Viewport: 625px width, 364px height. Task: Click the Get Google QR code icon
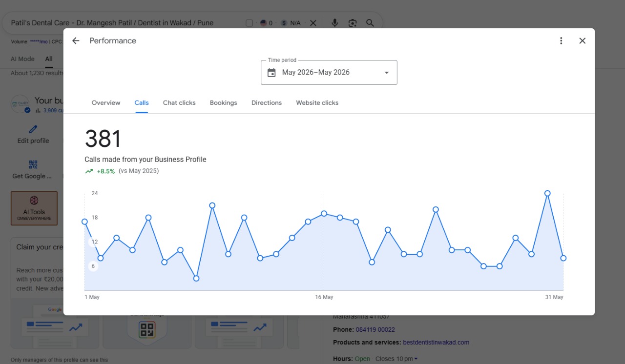coord(33,164)
